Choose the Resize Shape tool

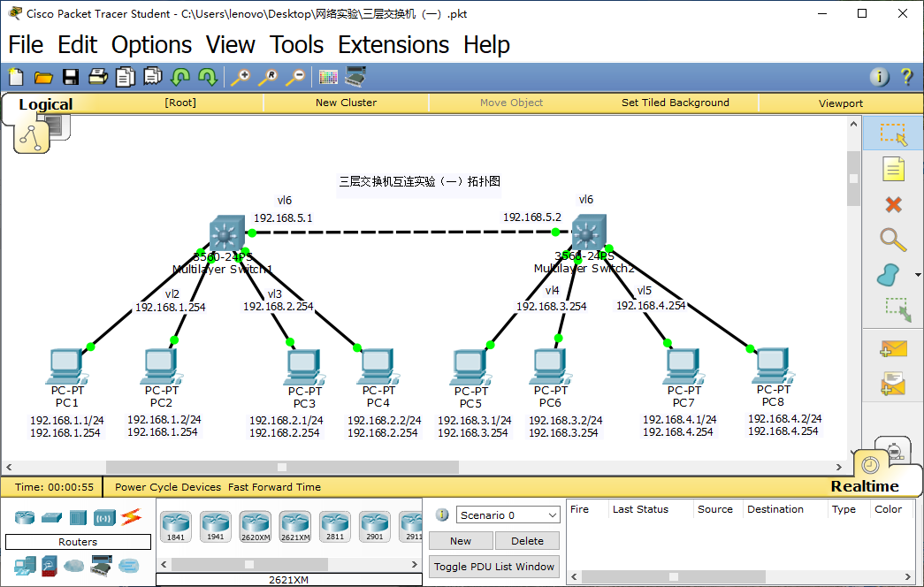(898, 310)
